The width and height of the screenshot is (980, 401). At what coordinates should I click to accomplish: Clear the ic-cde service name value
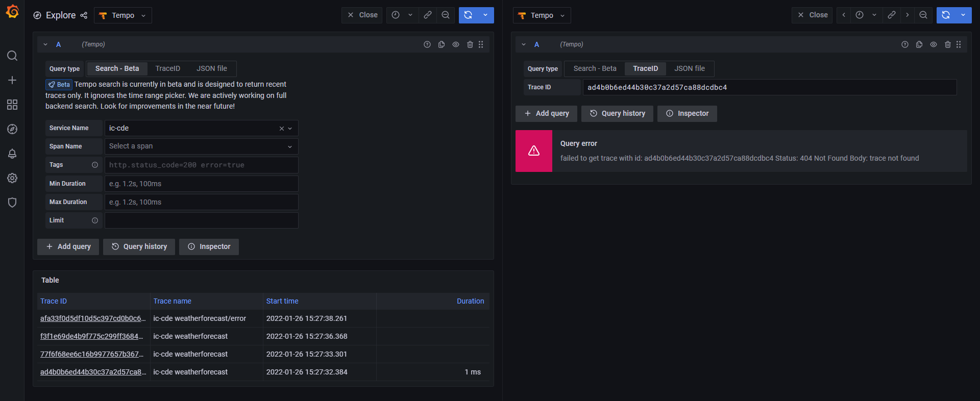point(281,129)
